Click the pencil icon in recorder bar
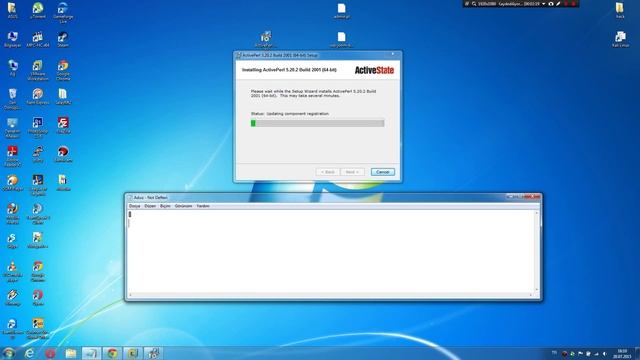Screen dimensions: 640x360 click(x=558, y=4)
